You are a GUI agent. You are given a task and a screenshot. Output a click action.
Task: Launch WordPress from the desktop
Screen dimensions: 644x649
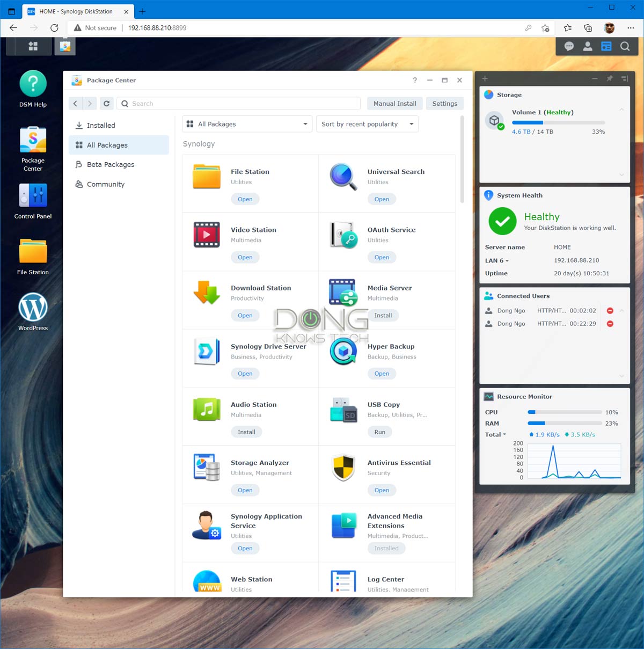(32, 310)
